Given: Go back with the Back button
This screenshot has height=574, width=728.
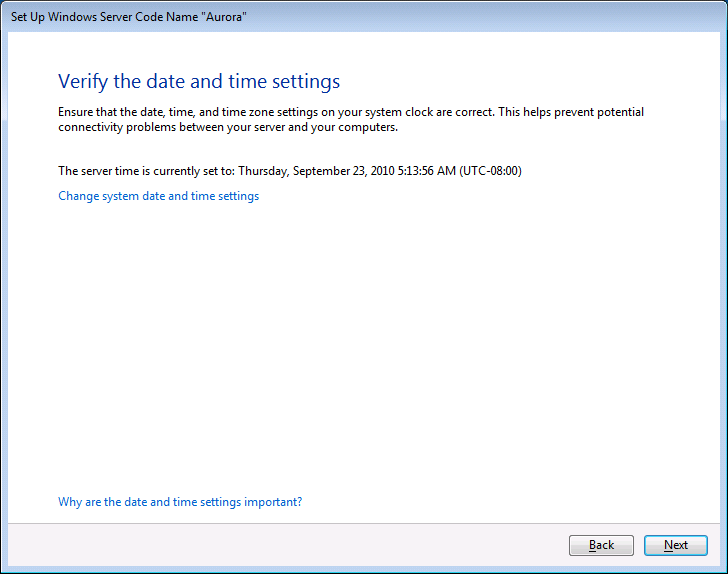Looking at the screenshot, I should pos(601,545).
